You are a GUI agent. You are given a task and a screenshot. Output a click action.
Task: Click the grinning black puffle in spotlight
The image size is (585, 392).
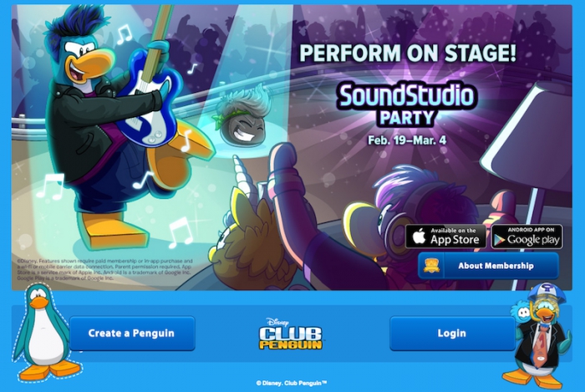click(x=243, y=118)
